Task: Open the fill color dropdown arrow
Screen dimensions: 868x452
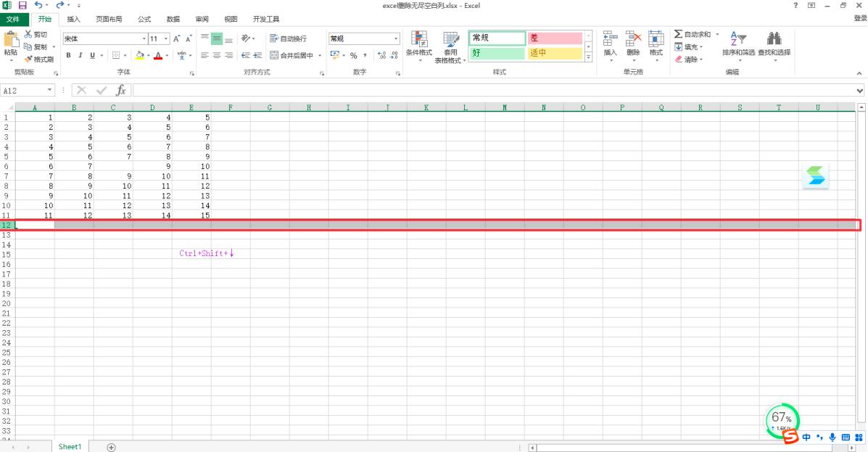Action: pyautogui.click(x=149, y=56)
